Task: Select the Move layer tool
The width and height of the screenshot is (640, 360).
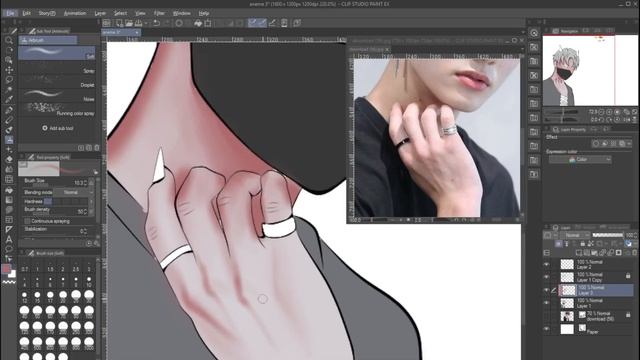Action: (9, 70)
